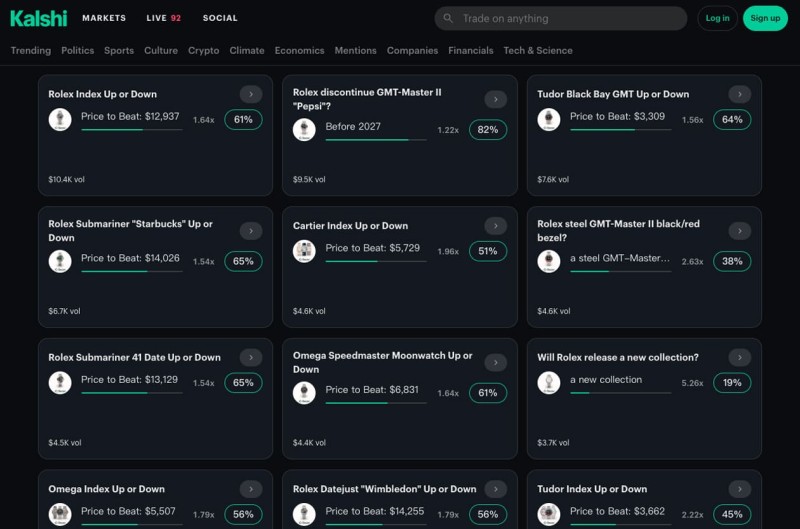Click the Sign up button
Viewport: 800px width, 529px height.
click(x=765, y=18)
